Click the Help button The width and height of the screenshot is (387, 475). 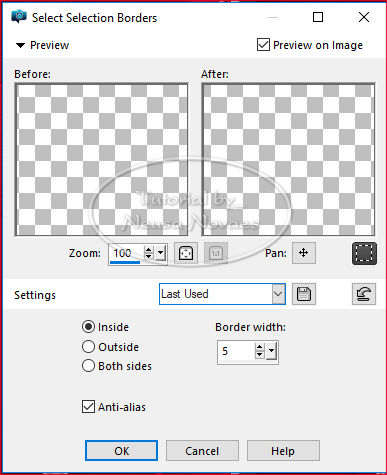click(283, 451)
